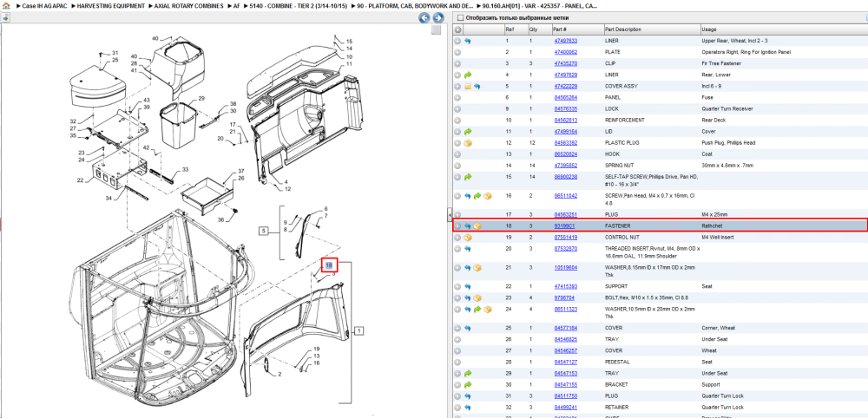Select boxed callout 5 in the diagram
Image resolution: width=868 pixels, height=418 pixels.
tap(264, 231)
